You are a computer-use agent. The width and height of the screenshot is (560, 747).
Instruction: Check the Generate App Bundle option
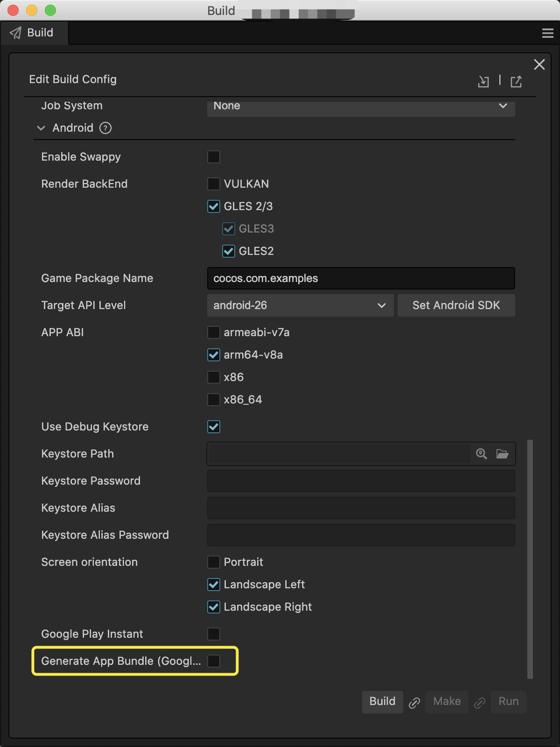coord(214,661)
